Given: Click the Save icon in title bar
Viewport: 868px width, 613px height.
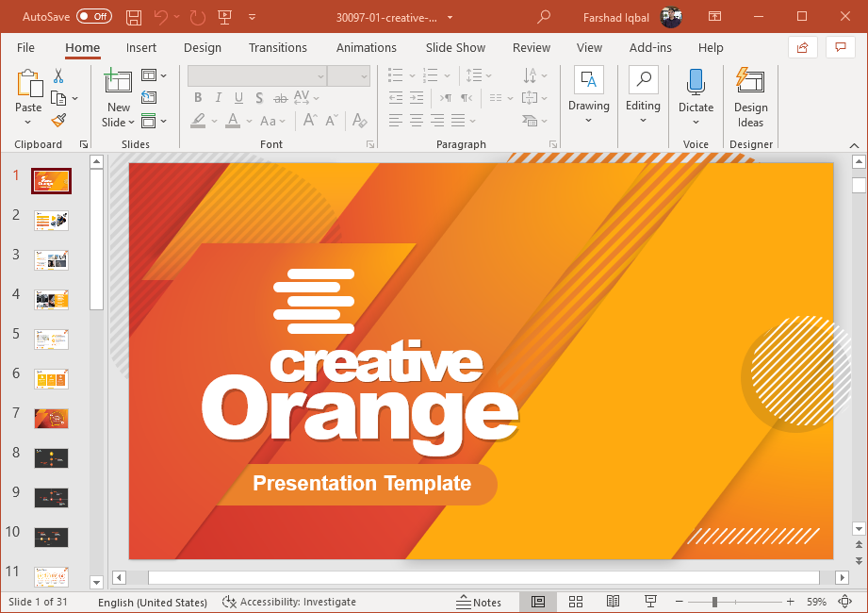Looking at the screenshot, I should tap(133, 18).
